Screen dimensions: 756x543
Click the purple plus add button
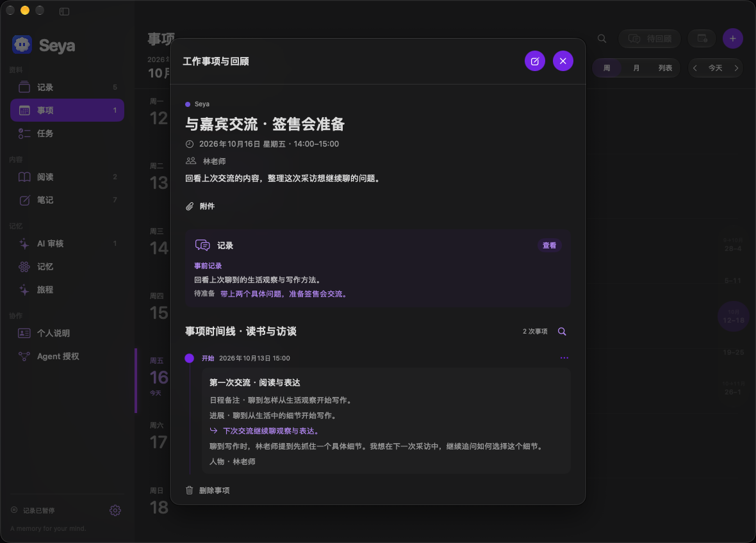pyautogui.click(x=732, y=38)
